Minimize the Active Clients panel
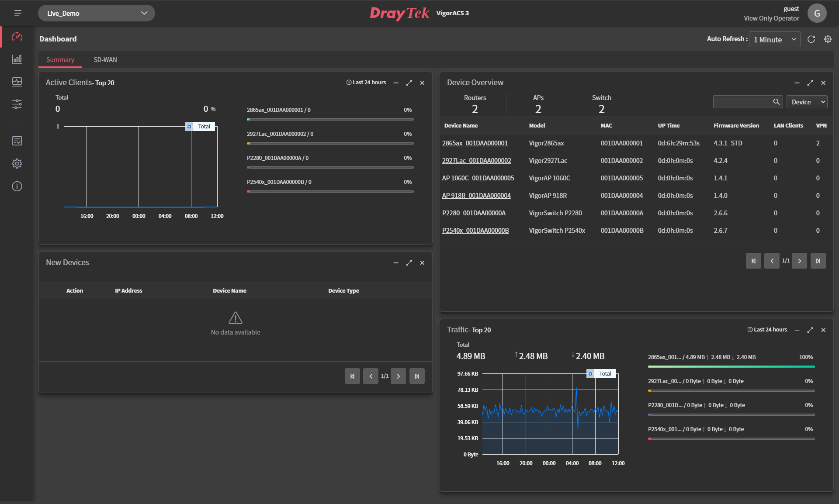The image size is (839, 504). click(x=396, y=83)
